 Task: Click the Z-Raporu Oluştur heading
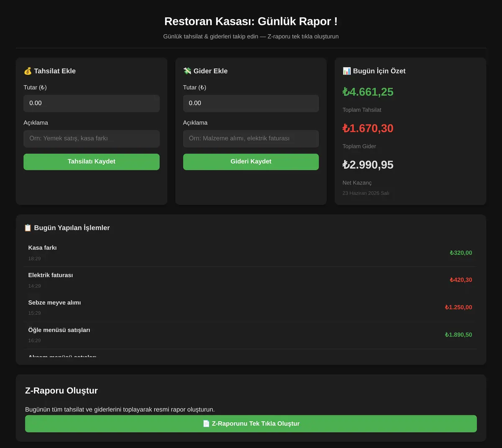point(61,391)
